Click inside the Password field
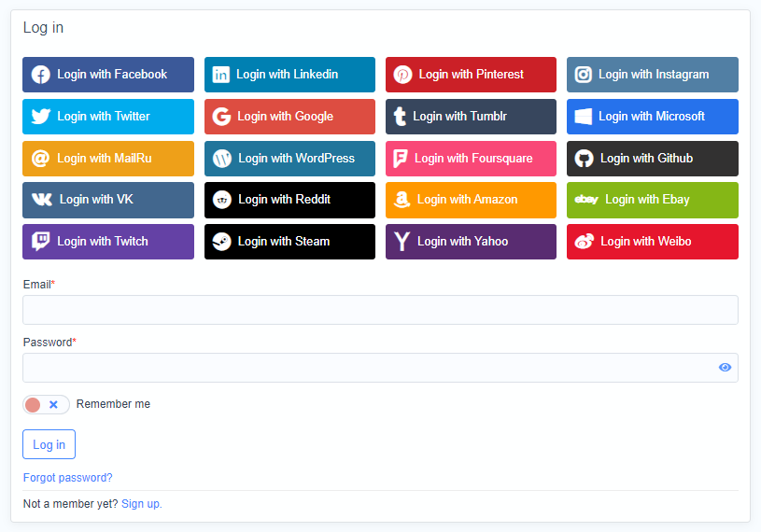This screenshot has height=532, width=761. point(369,368)
